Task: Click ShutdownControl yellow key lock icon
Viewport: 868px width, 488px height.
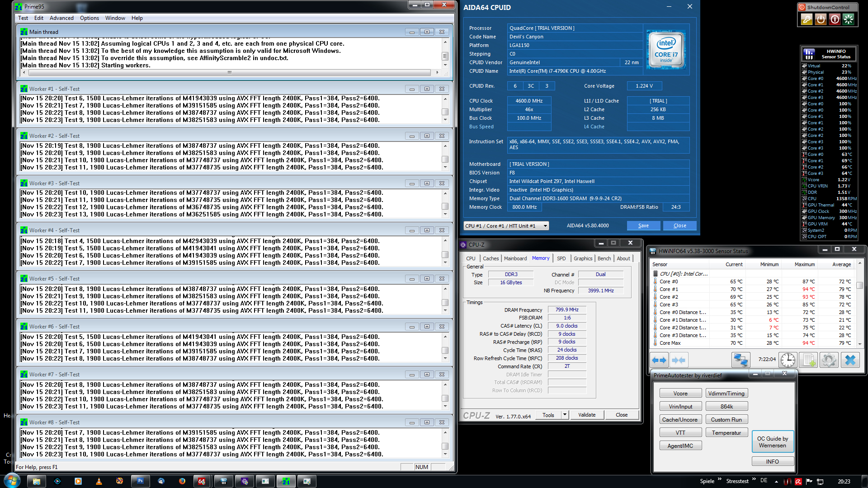Action: click(807, 19)
